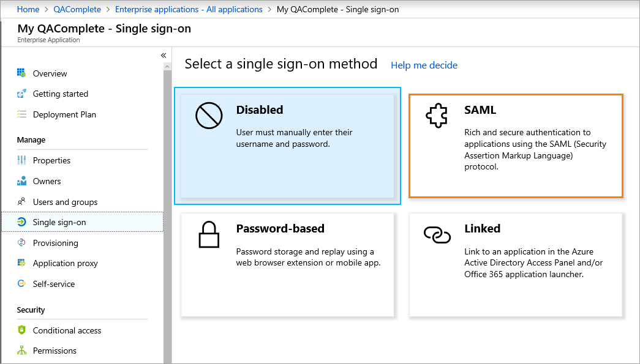
Task: Open Enterprise applications - All applications breadcrumb
Action: pos(189,9)
